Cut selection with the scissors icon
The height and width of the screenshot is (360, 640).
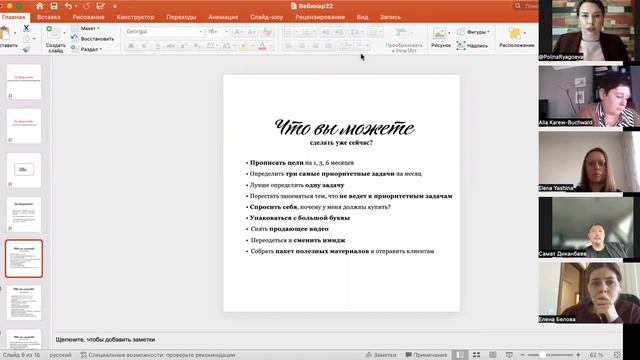click(x=26, y=28)
